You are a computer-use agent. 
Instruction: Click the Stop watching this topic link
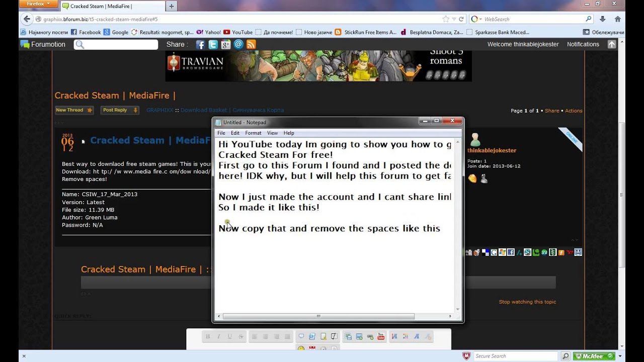click(527, 302)
